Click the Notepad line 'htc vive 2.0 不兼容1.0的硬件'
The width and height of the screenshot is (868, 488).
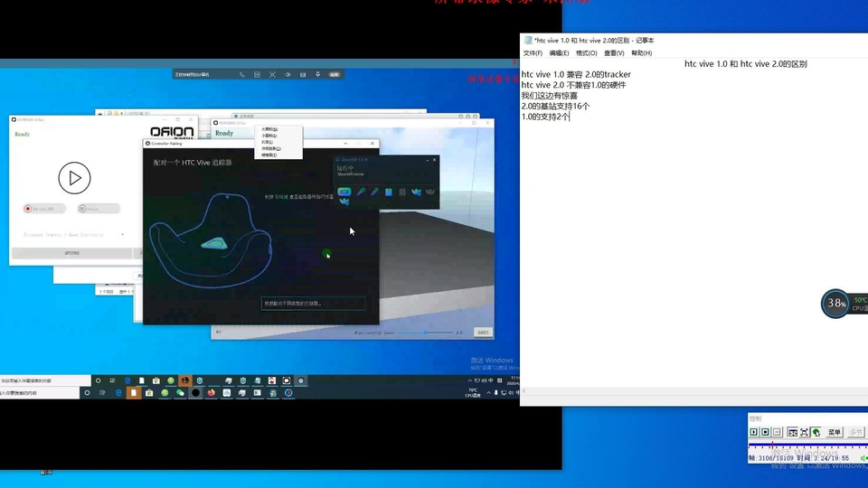tap(573, 85)
